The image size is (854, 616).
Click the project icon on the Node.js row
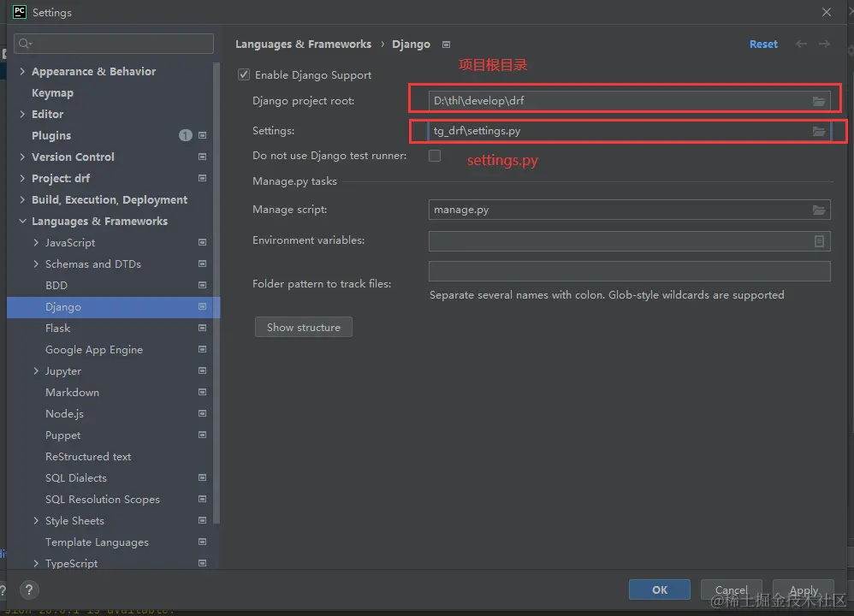(x=202, y=413)
